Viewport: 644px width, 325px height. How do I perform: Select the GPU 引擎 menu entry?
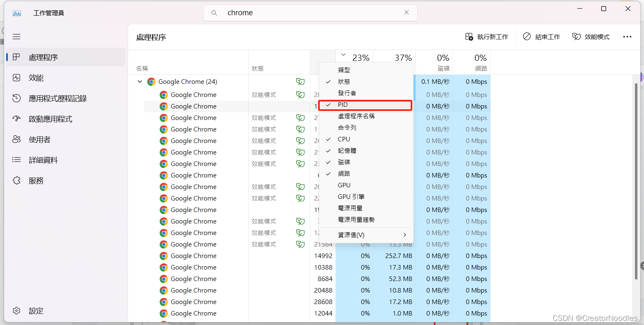pyautogui.click(x=366, y=197)
